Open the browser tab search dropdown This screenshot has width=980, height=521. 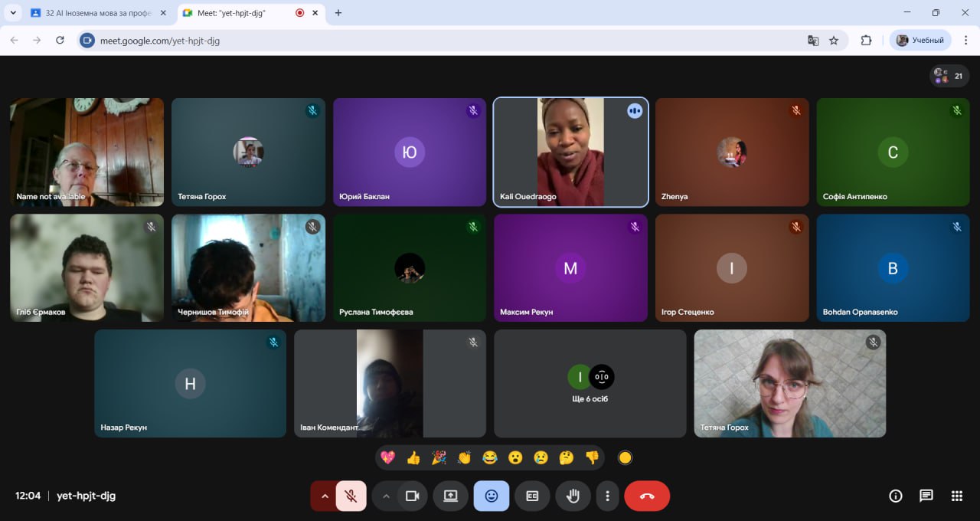(13, 13)
